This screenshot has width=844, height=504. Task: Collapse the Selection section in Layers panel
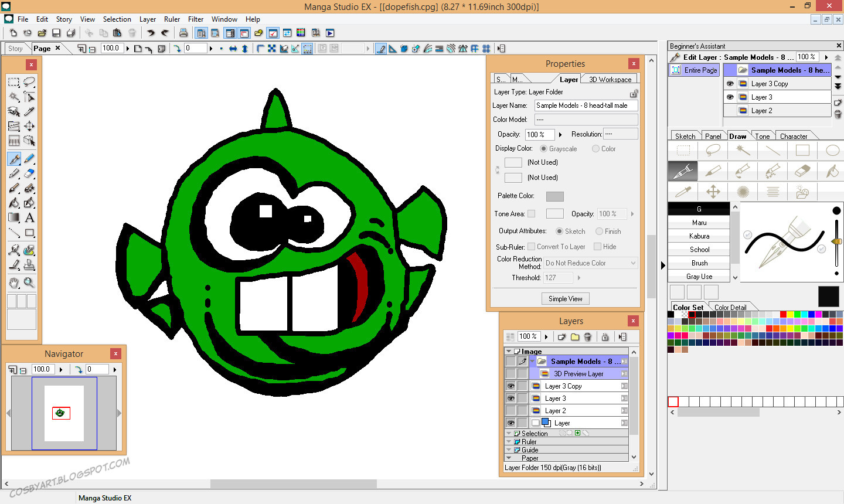point(509,434)
